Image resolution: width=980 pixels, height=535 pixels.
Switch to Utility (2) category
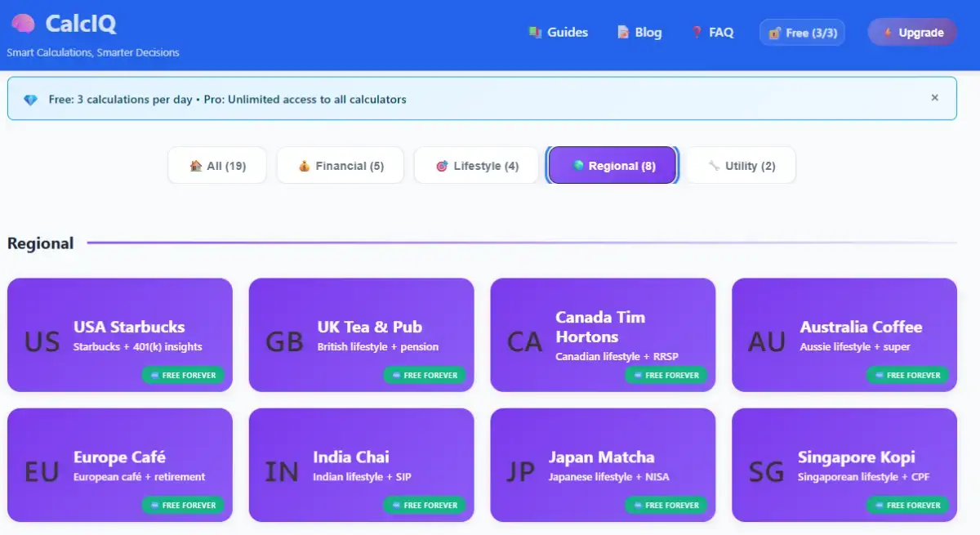tap(741, 166)
